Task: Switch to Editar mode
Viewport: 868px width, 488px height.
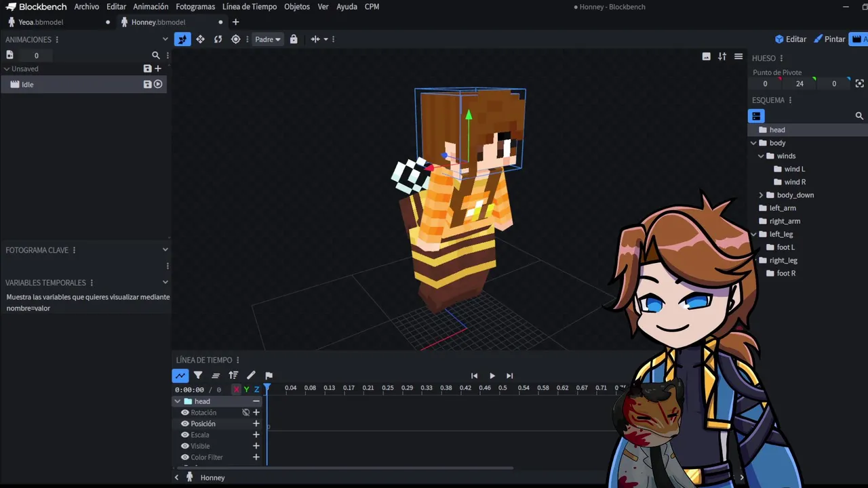Action: 791,39
